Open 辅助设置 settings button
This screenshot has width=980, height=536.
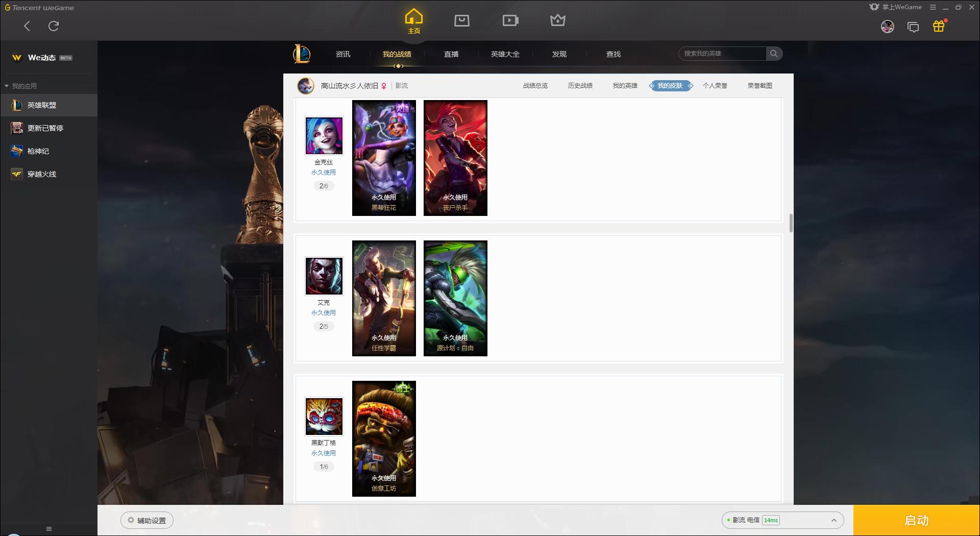[x=147, y=521]
